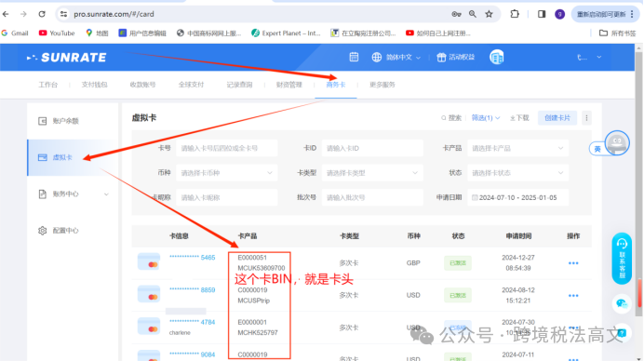Click the card thumbnail for 8859
644x361 pixels.
[149, 294]
